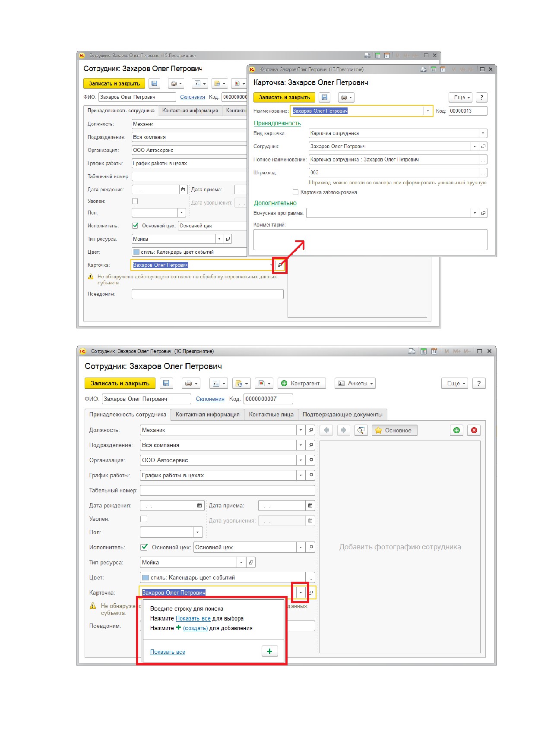Viewport: 535px width, 756px height.
Task: Open the Тип ресурса linked item icon in bottom window
Action: point(251,562)
